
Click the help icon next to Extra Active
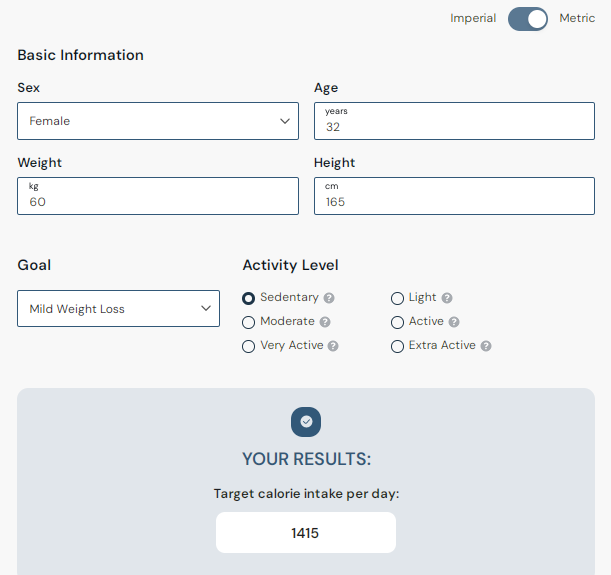[x=486, y=346]
